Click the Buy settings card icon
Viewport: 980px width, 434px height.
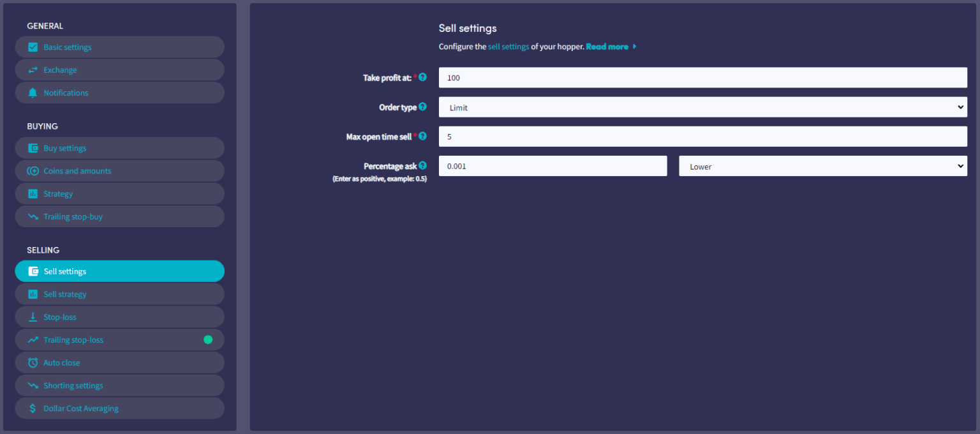tap(33, 147)
